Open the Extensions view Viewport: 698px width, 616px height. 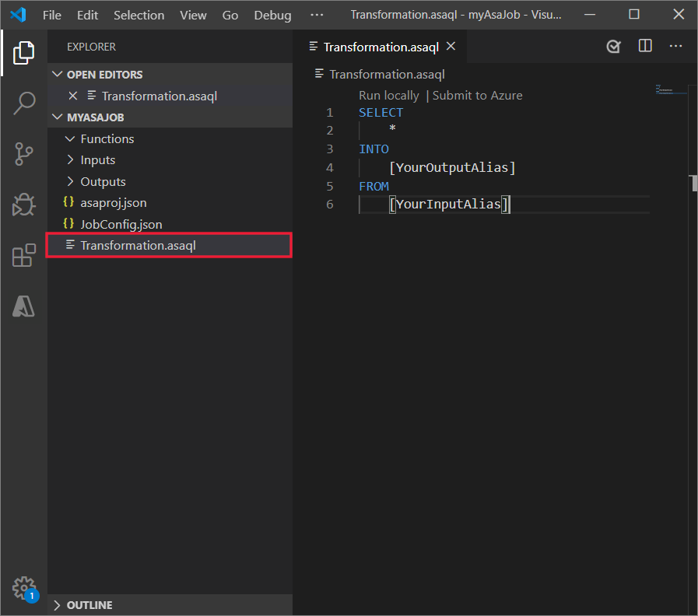pyautogui.click(x=23, y=255)
